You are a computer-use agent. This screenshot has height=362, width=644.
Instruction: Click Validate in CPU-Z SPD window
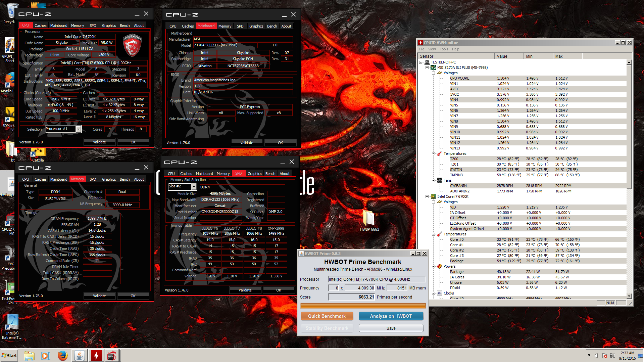tap(245, 290)
